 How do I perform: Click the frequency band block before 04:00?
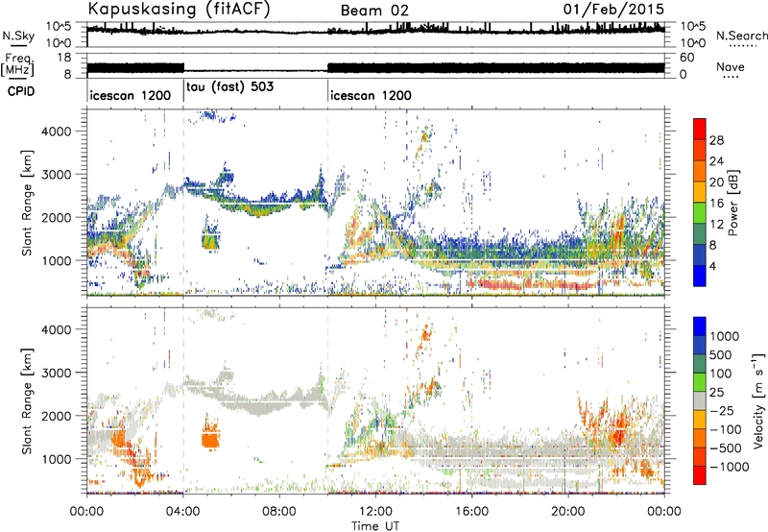[x=135, y=69]
